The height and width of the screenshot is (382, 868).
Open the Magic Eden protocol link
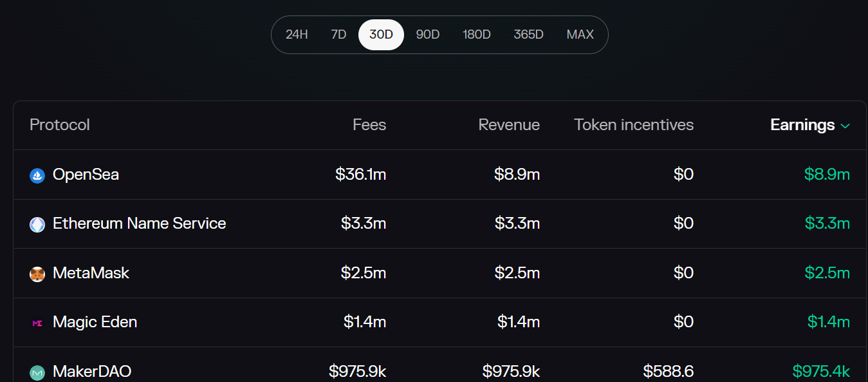95,322
